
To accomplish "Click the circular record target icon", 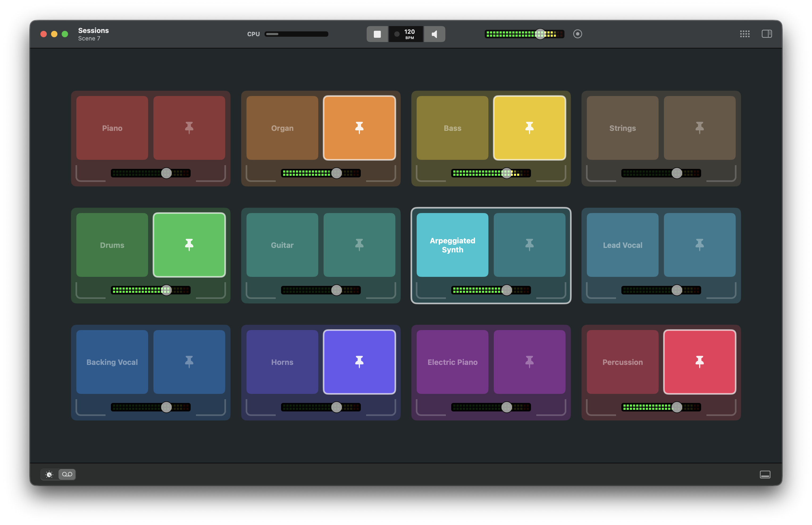I will (x=577, y=34).
